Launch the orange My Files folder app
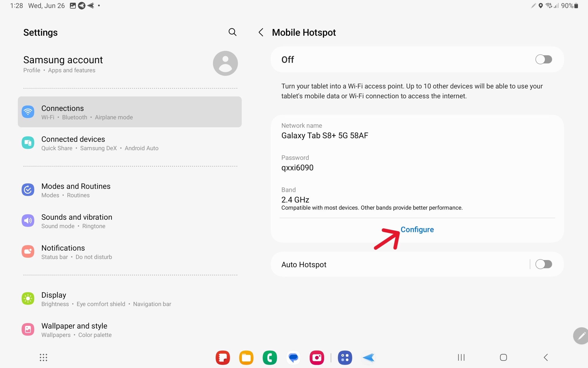The width and height of the screenshot is (588, 368). pyautogui.click(x=246, y=357)
